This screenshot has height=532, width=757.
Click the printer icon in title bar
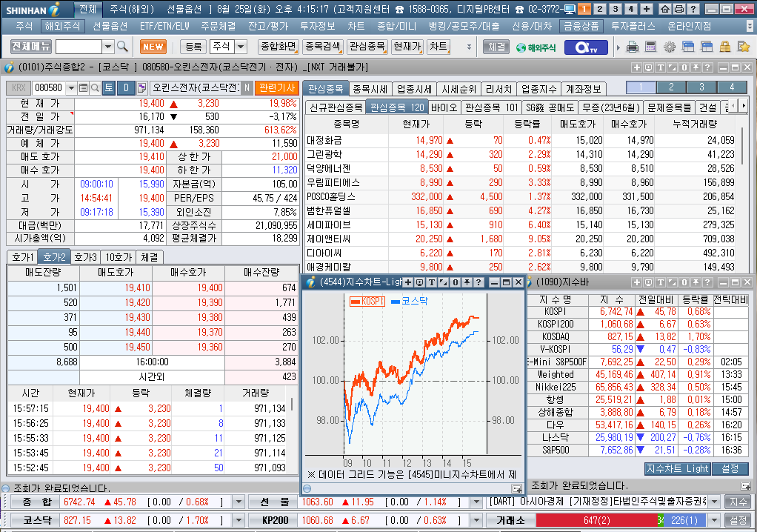click(x=678, y=9)
